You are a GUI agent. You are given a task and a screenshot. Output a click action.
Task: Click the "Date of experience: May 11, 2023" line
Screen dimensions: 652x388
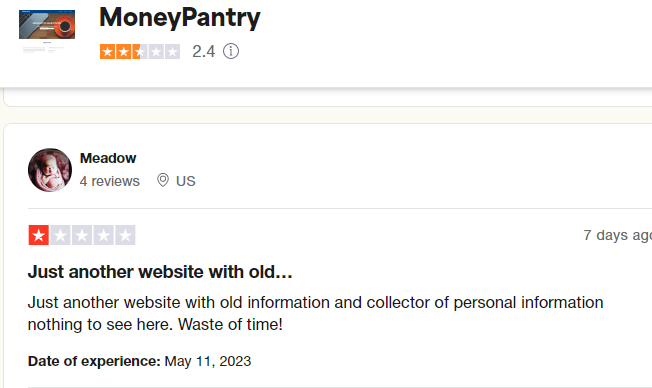(x=139, y=361)
